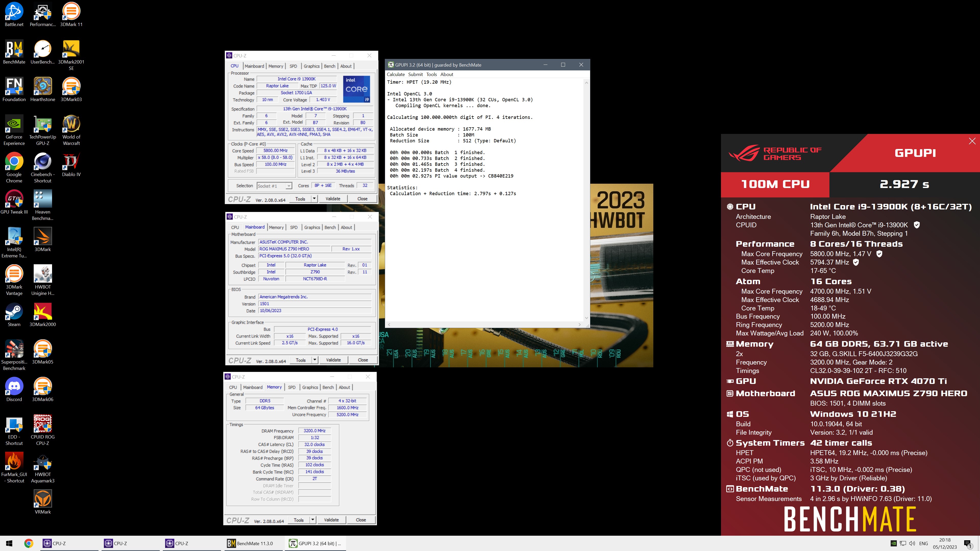This screenshot has width=980, height=551.
Task: Open VRMark desktop icon
Action: tap(43, 502)
